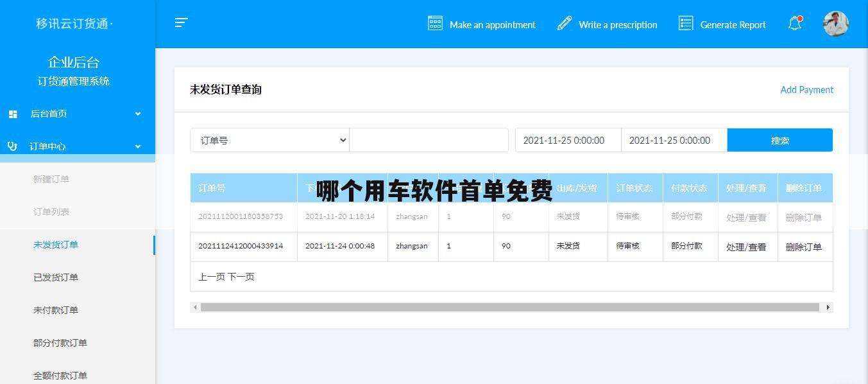Click the date cell 2021-11-24 0:00:48
Screen dimensions: 868x384
[340, 246]
